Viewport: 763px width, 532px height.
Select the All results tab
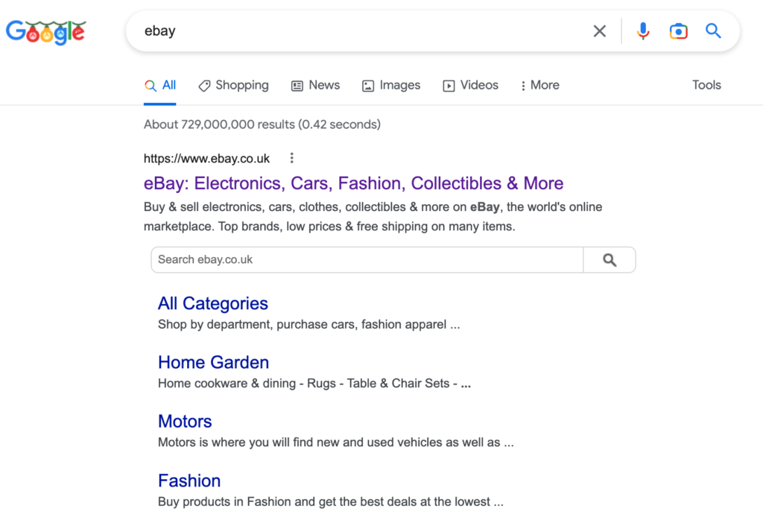click(x=161, y=86)
